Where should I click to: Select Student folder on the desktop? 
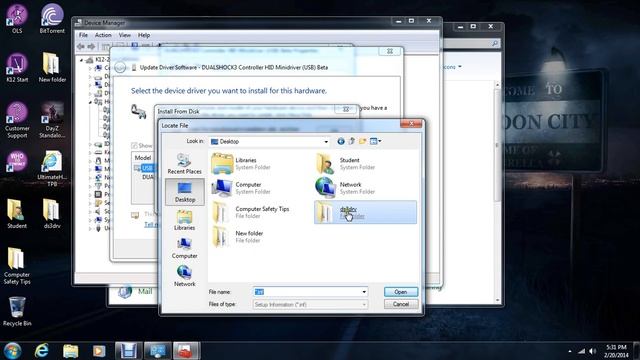pos(17,214)
